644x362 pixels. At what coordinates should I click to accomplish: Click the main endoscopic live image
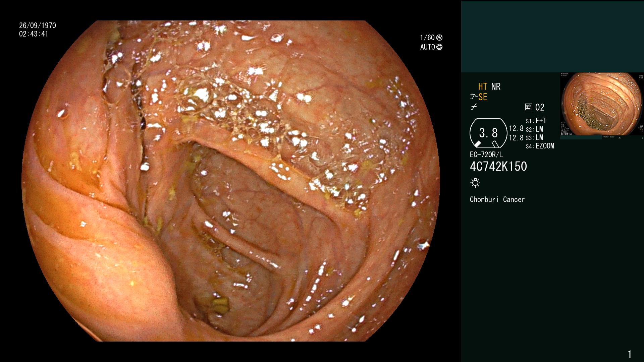(231, 181)
